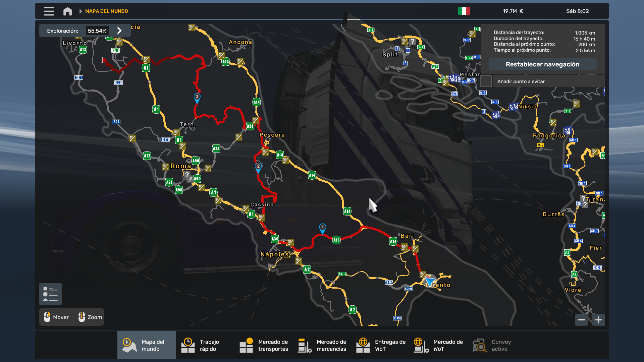Click the Zoom mouse hint
The height and width of the screenshot is (362, 644).
pyautogui.click(x=90, y=317)
